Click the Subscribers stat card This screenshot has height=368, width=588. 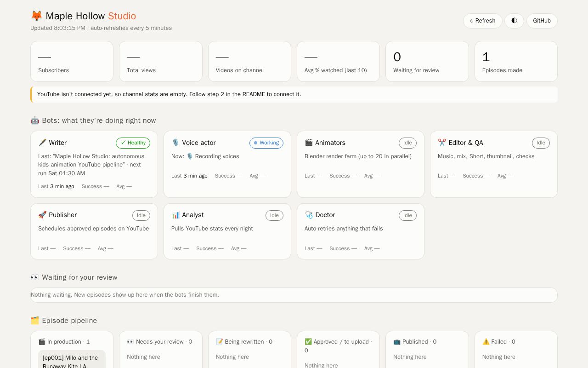pyautogui.click(x=72, y=62)
